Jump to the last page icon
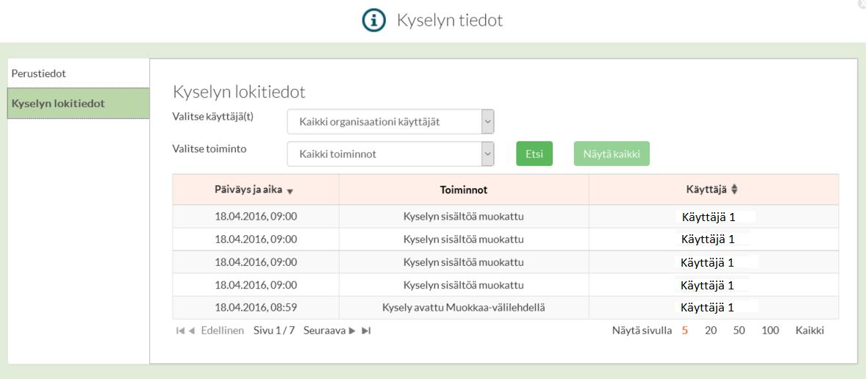The width and height of the screenshot is (868, 379). (x=366, y=331)
